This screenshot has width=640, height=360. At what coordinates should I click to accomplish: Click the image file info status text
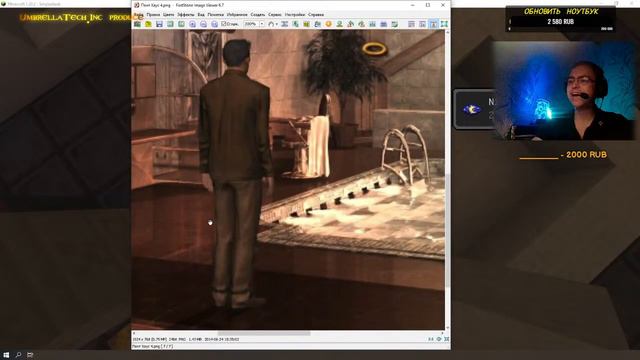(x=186, y=339)
